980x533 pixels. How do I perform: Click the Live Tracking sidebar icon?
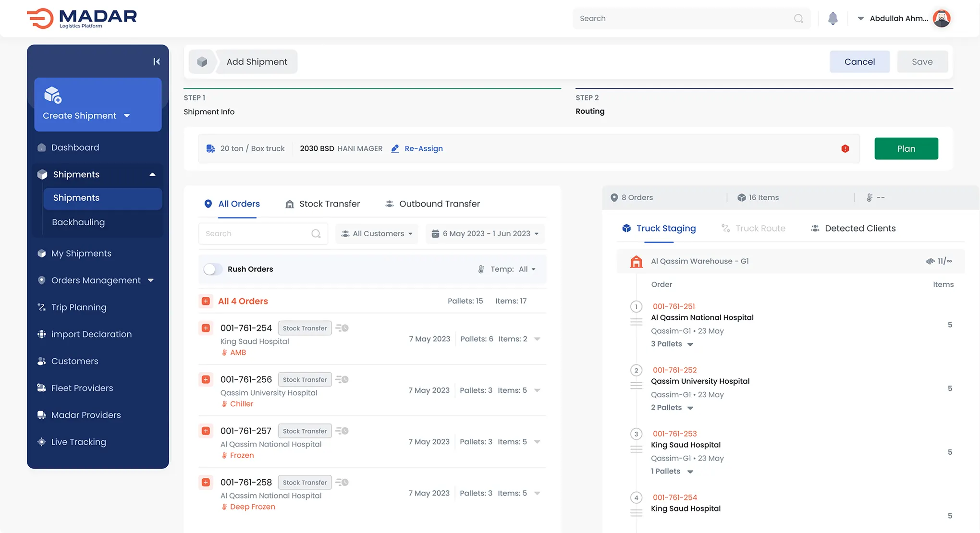pyautogui.click(x=42, y=442)
